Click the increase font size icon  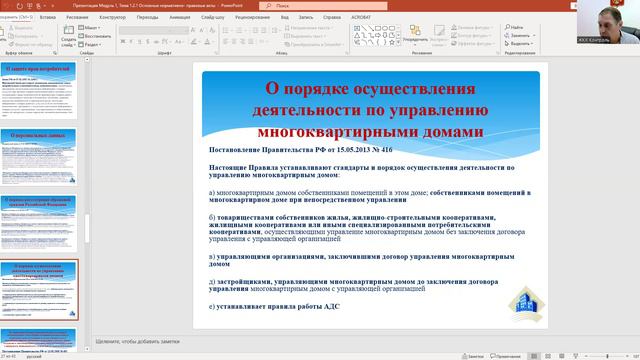tap(193, 30)
